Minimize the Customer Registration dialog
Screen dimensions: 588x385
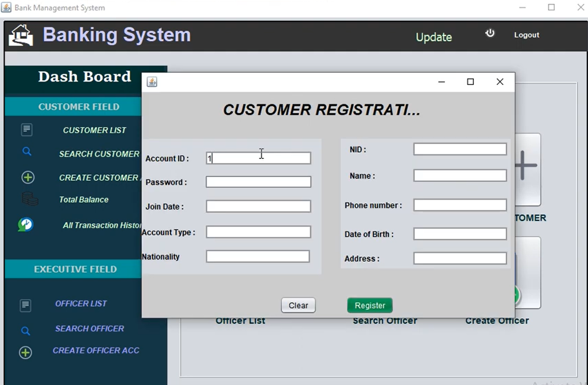(442, 81)
